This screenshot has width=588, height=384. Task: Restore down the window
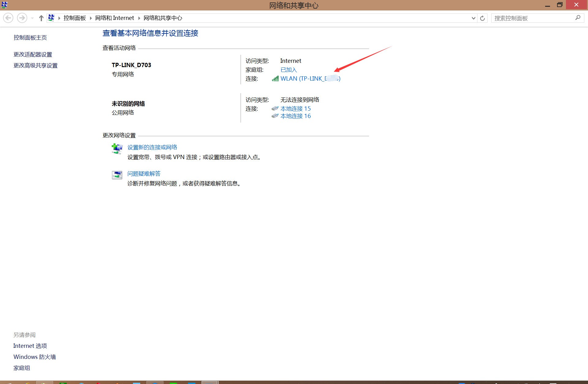coord(560,5)
